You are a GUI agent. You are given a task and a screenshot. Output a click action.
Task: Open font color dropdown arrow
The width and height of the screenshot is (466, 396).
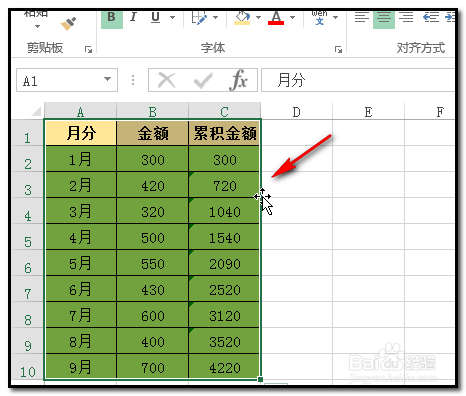(292, 17)
